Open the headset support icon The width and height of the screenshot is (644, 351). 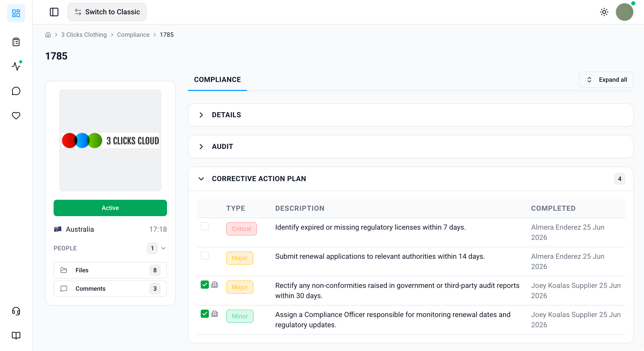point(16,311)
